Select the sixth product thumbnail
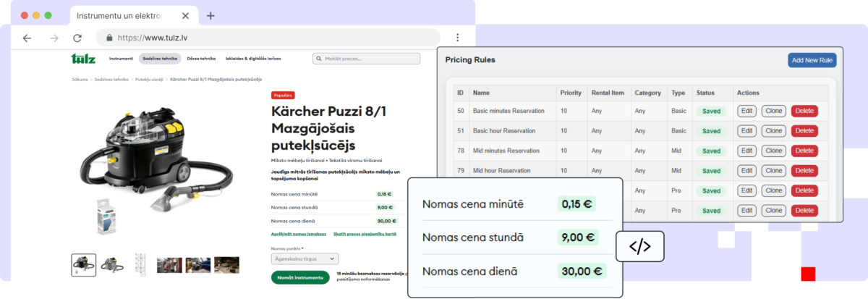Screen dimensions: 868x299 tap(226, 265)
